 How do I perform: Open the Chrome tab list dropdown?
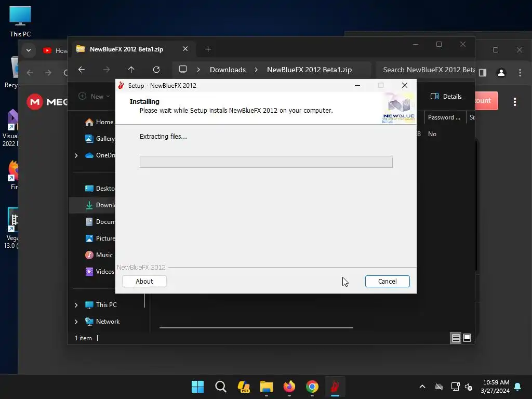click(29, 50)
